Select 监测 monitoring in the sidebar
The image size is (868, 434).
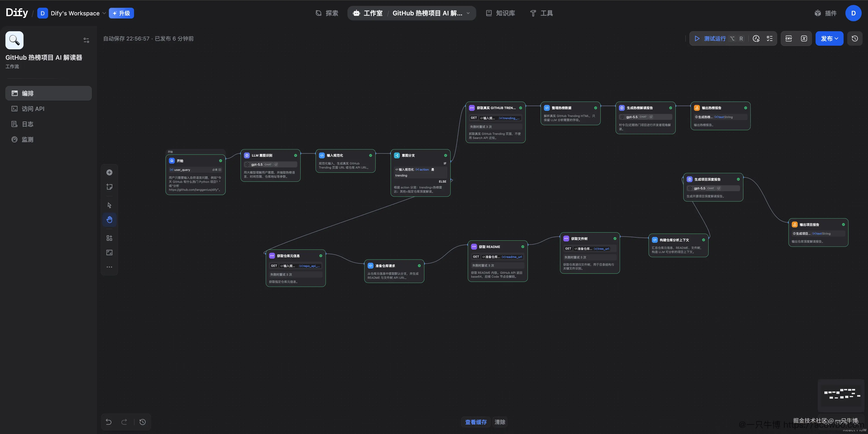tap(49, 140)
